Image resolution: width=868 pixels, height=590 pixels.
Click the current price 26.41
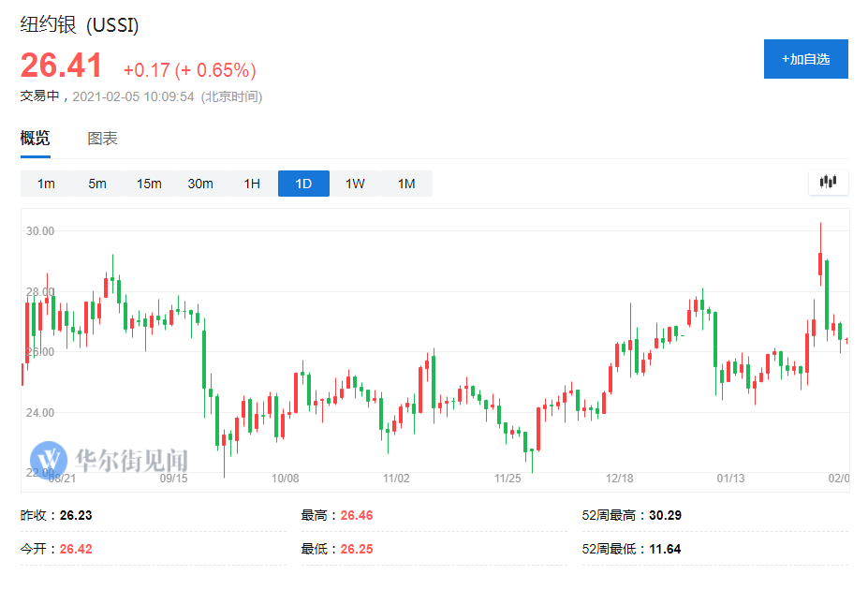pos(62,66)
